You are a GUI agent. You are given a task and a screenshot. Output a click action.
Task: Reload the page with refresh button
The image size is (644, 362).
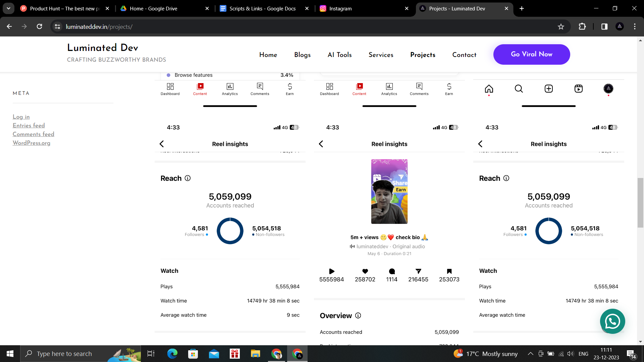(39, 26)
